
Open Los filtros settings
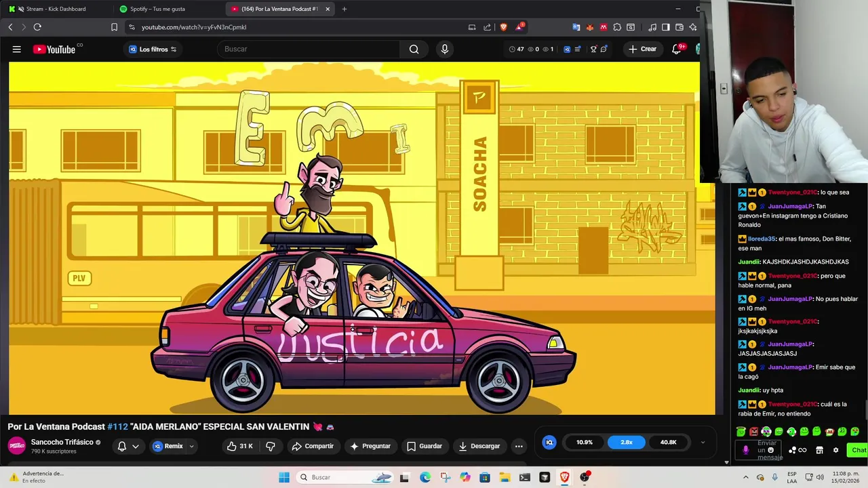tap(153, 49)
